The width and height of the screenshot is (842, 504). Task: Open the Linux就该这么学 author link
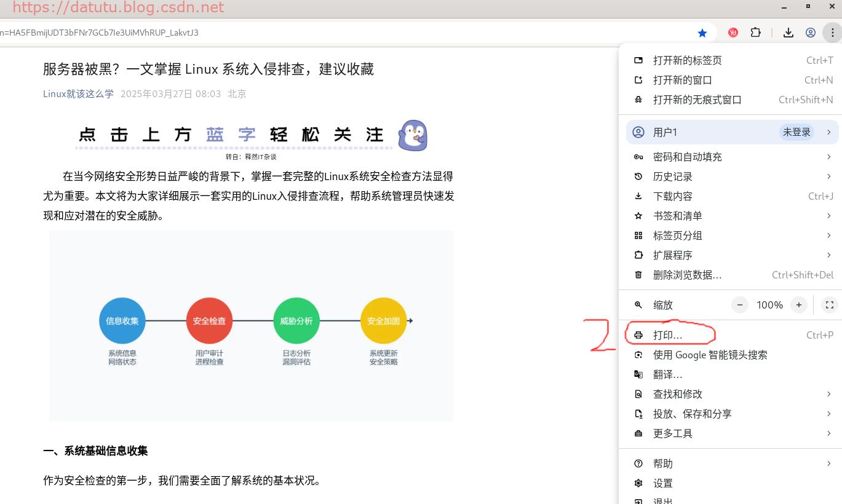click(x=78, y=94)
